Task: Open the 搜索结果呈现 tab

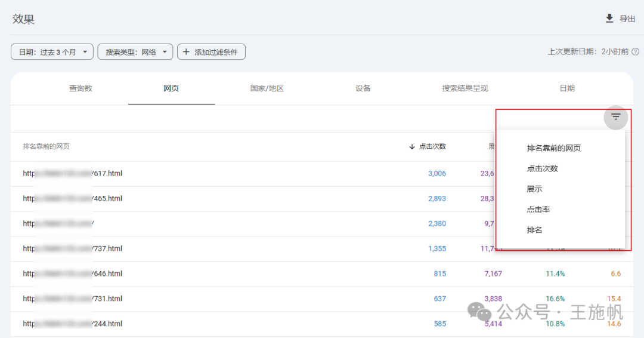Action: pos(465,88)
